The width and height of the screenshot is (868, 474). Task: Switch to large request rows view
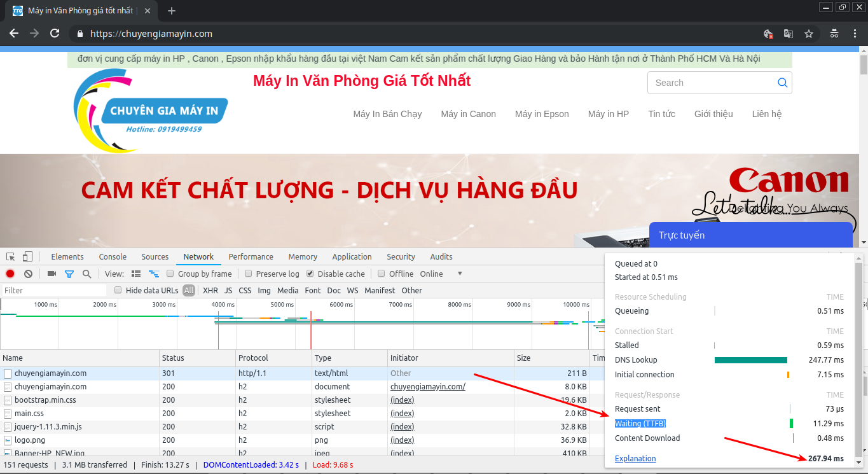click(136, 274)
